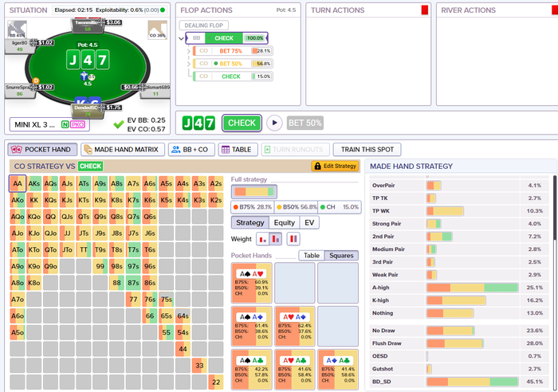Expand the CO BET 50% branch
558x392 pixels.
[189, 64]
